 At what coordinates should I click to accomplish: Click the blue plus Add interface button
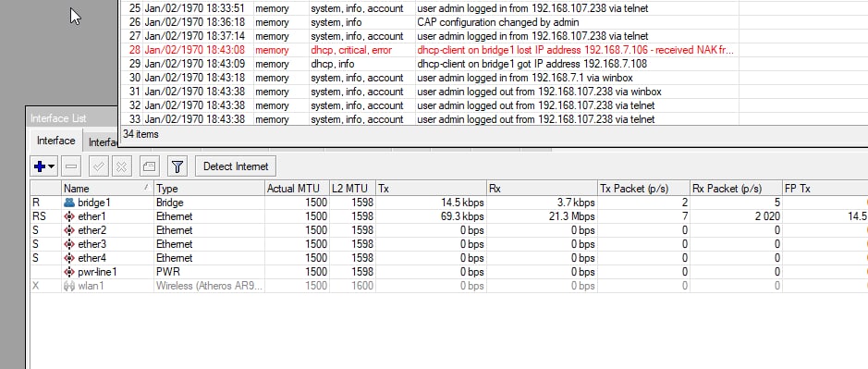click(x=40, y=166)
